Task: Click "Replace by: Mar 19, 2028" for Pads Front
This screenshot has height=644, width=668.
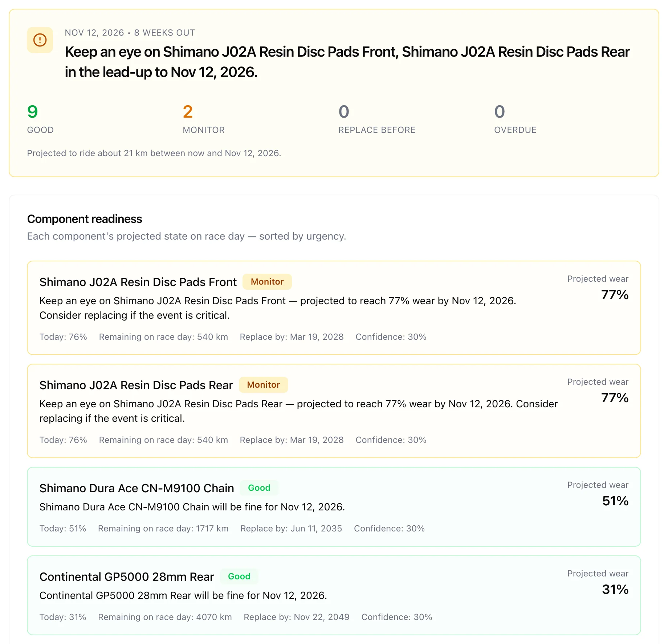Action: coord(292,337)
